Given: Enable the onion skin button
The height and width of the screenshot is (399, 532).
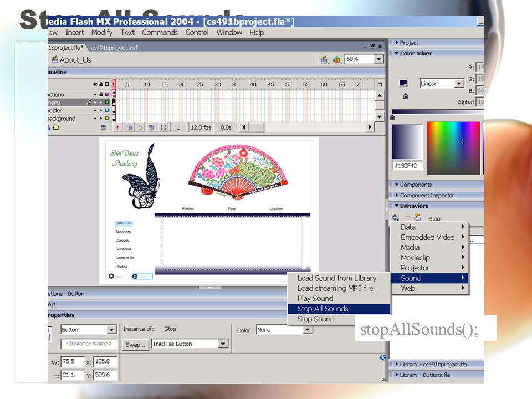Looking at the screenshot, I should pos(130,127).
